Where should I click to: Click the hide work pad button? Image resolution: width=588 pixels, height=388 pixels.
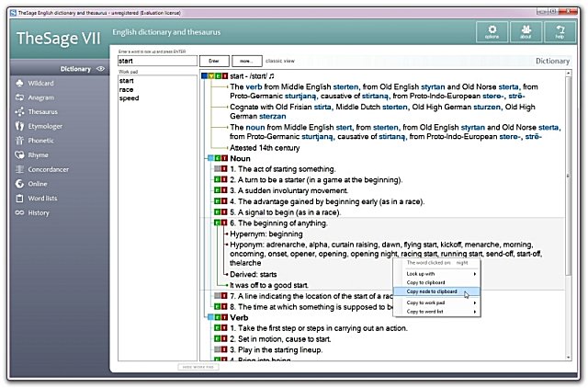click(x=198, y=367)
